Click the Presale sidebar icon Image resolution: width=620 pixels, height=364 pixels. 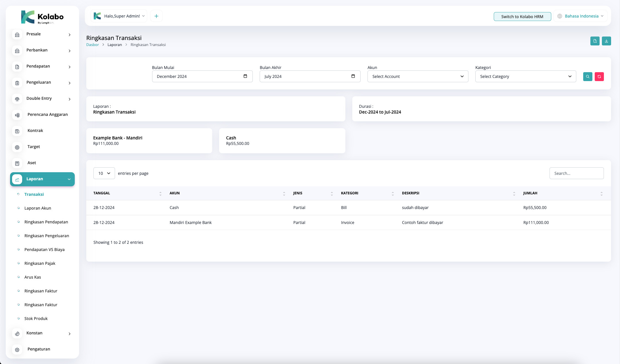17,35
